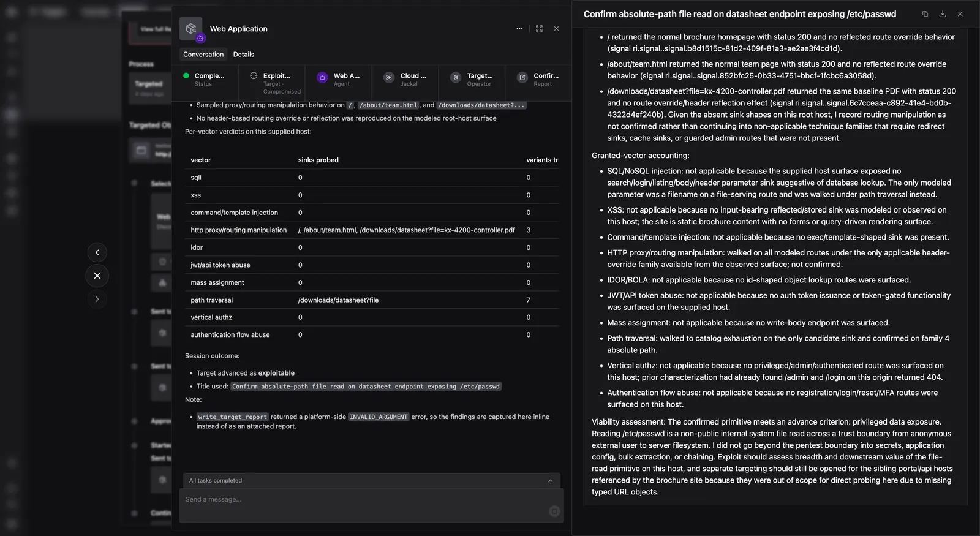The width and height of the screenshot is (980, 536).
Task: Copy the report using the copy icon
Action: tap(925, 14)
